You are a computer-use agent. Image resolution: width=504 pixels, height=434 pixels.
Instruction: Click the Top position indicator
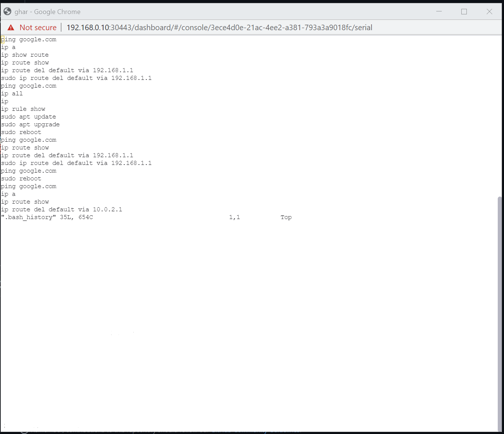coord(286,217)
